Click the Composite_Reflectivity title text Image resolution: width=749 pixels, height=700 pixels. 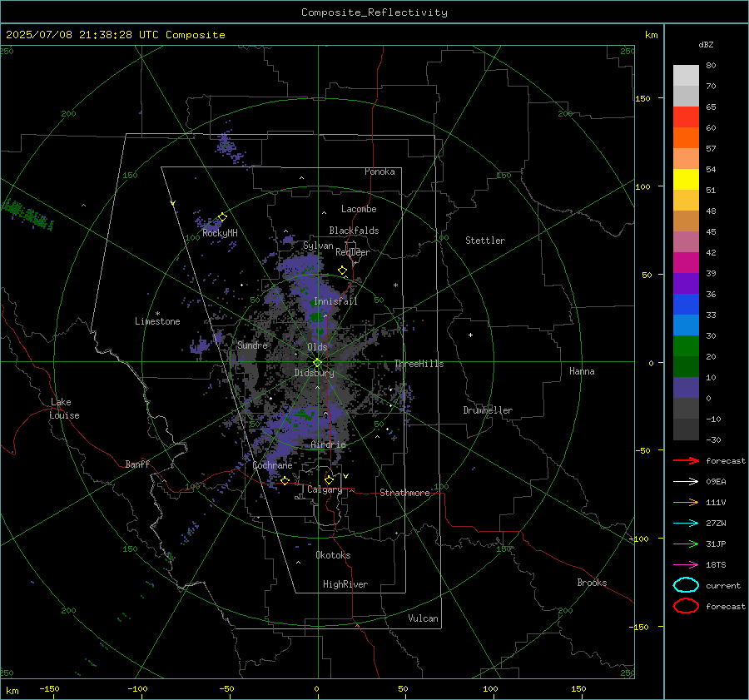click(374, 12)
